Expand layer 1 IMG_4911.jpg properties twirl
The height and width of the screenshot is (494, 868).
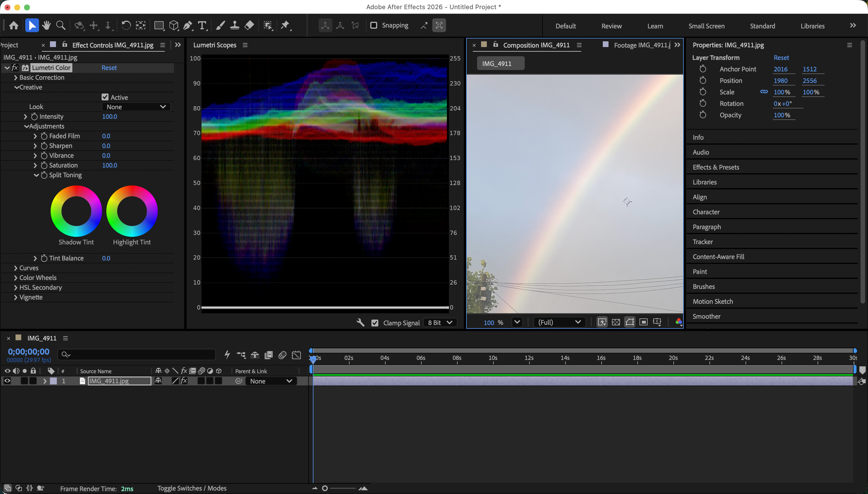pyautogui.click(x=44, y=381)
